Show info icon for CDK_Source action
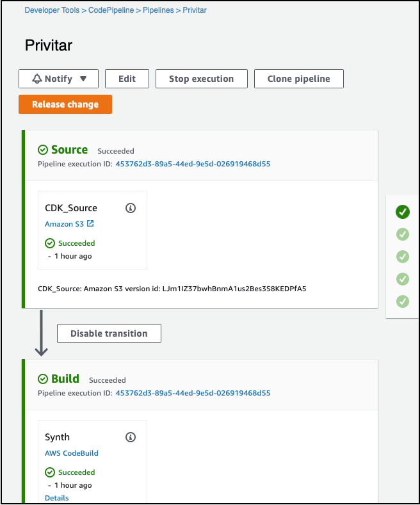Image resolution: width=420 pixels, height=505 pixels. (x=131, y=208)
